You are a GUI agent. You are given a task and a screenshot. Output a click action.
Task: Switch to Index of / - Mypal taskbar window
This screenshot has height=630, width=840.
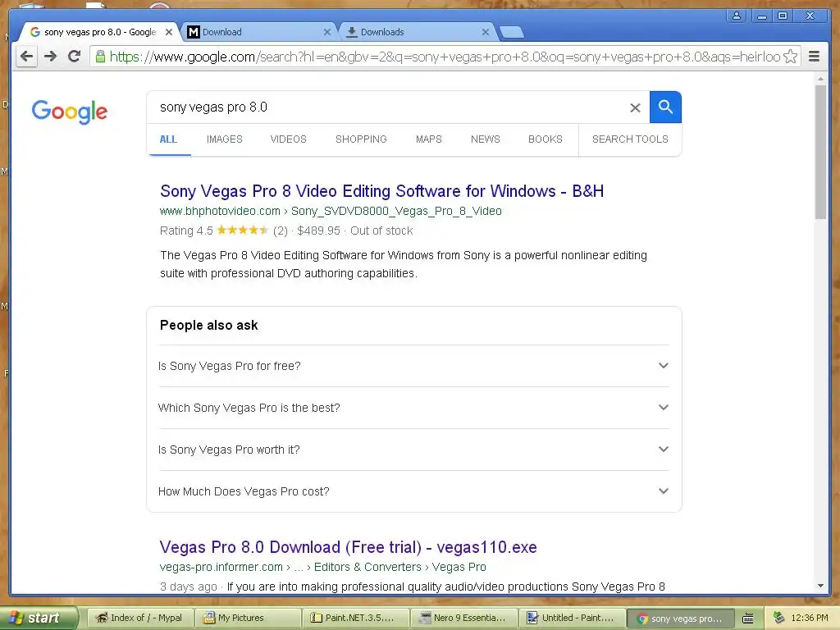139,618
